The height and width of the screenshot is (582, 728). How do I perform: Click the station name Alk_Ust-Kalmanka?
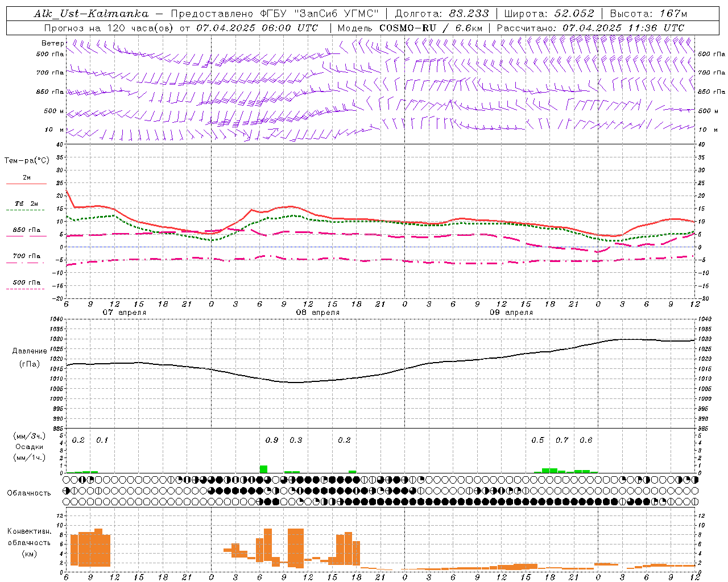[91, 14]
